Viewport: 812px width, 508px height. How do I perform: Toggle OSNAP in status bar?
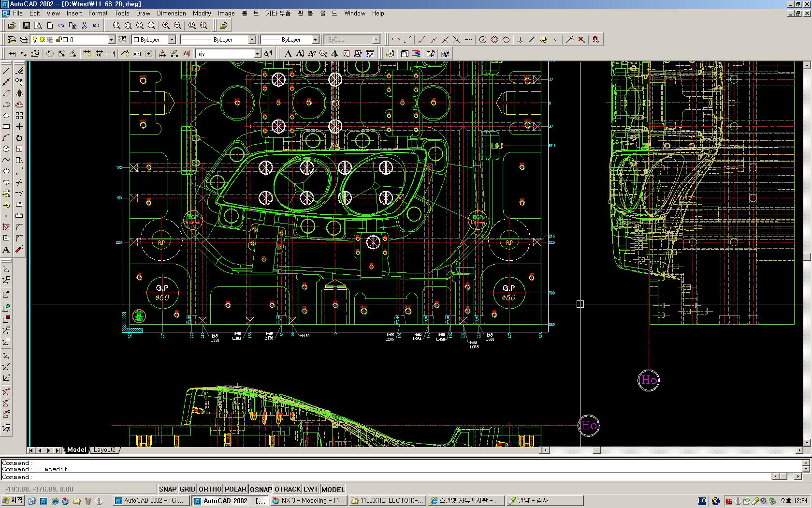click(x=261, y=489)
